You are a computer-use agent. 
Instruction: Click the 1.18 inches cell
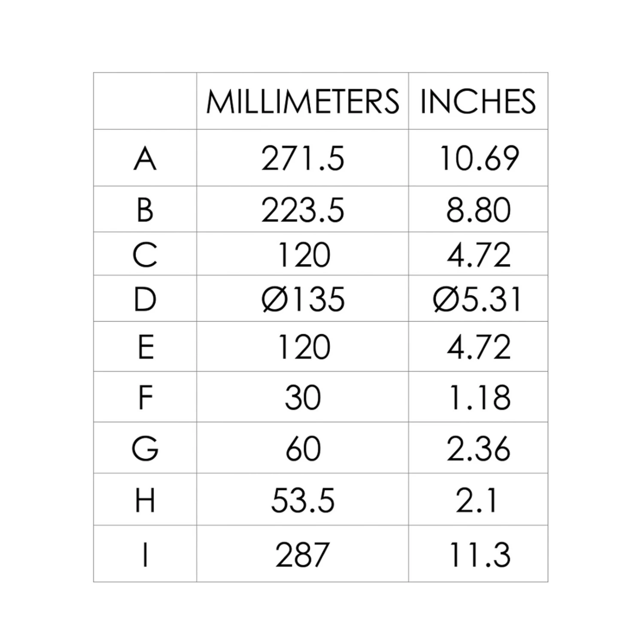[478, 398]
